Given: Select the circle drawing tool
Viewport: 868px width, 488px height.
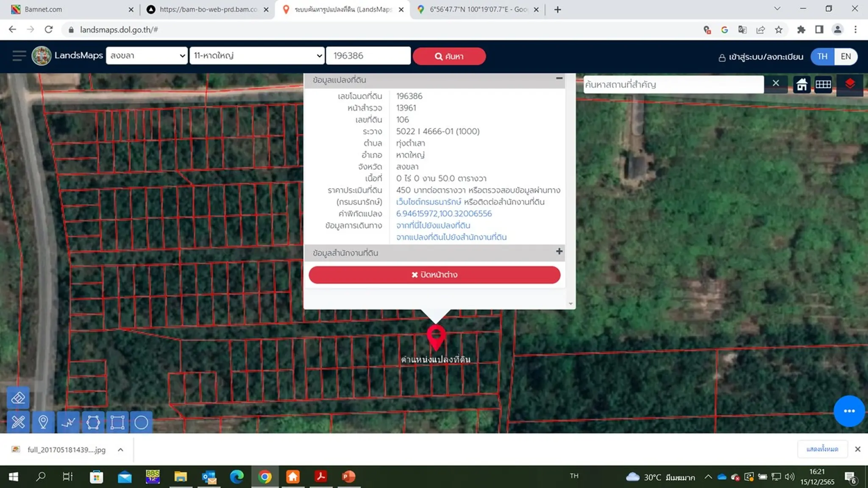Looking at the screenshot, I should tap(141, 422).
